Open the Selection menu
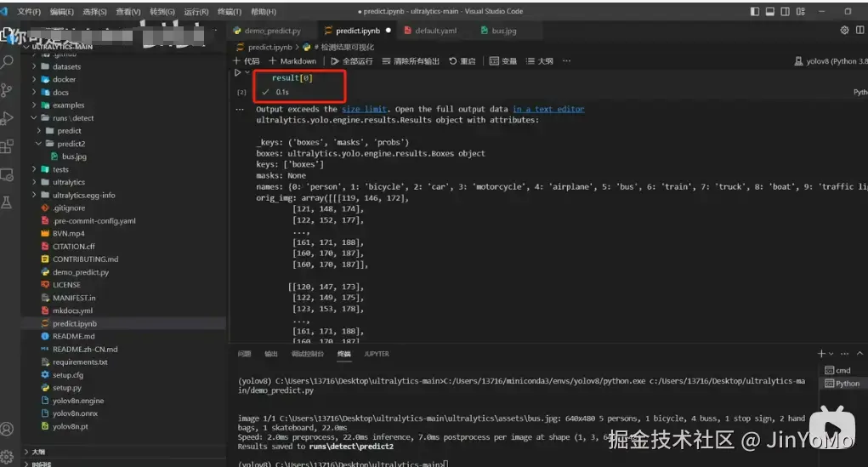This screenshot has width=868, height=467. pos(94,12)
